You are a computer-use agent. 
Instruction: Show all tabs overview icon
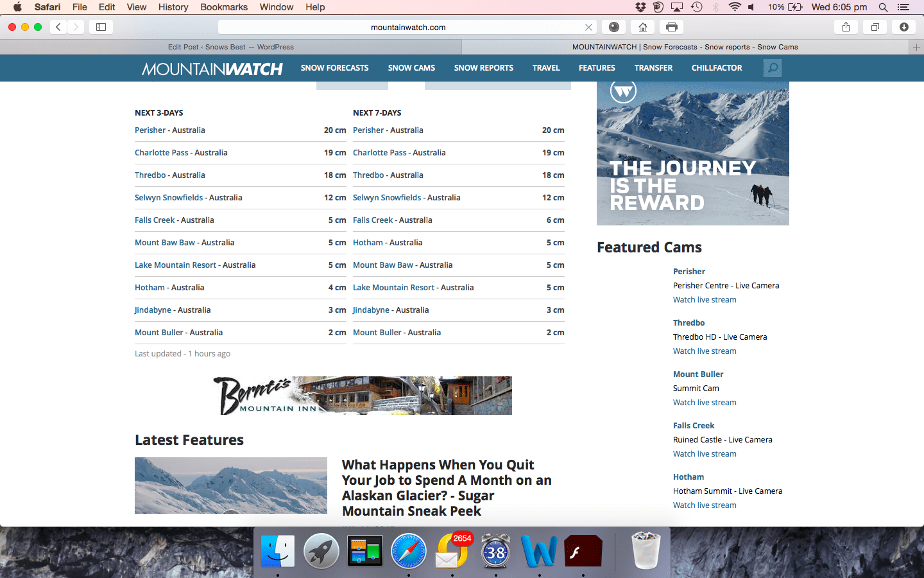point(875,27)
